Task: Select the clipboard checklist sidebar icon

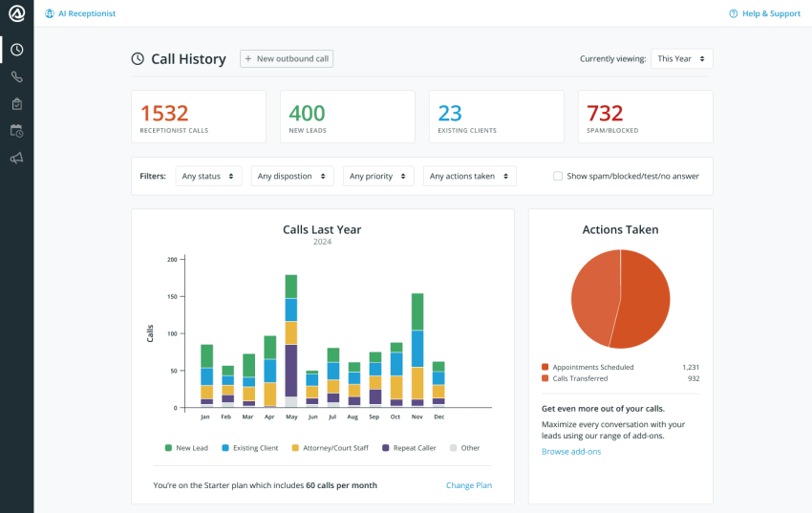Action: click(x=16, y=104)
